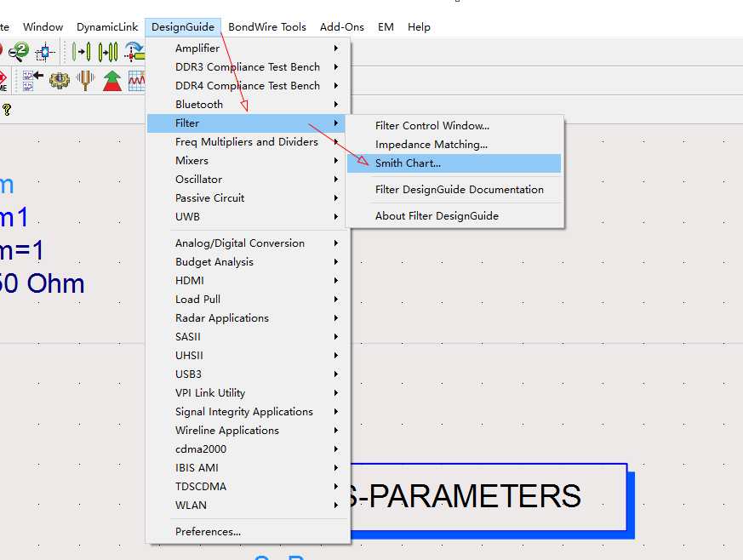Screen dimensions: 743x560
Task: Open Filter Control Window...
Action: (454, 126)
